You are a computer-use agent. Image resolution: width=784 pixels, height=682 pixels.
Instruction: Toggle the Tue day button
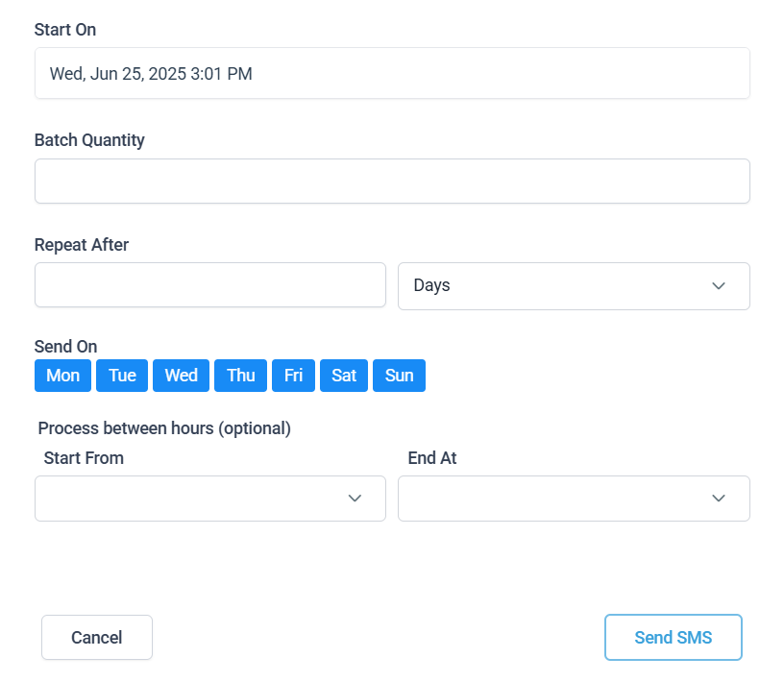click(x=122, y=376)
